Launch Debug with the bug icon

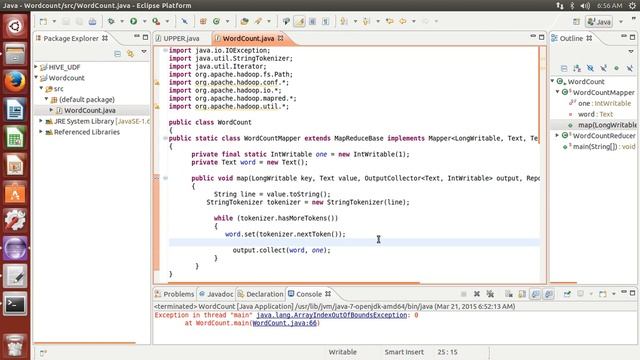pos(111,21)
